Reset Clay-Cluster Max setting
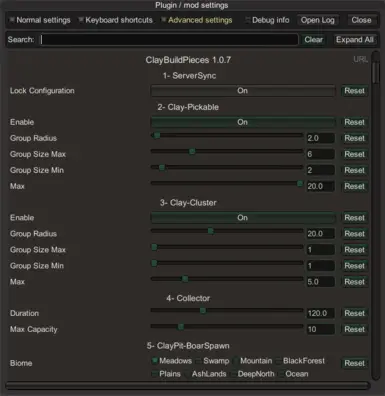The width and height of the screenshot is (385, 396). pos(354,282)
